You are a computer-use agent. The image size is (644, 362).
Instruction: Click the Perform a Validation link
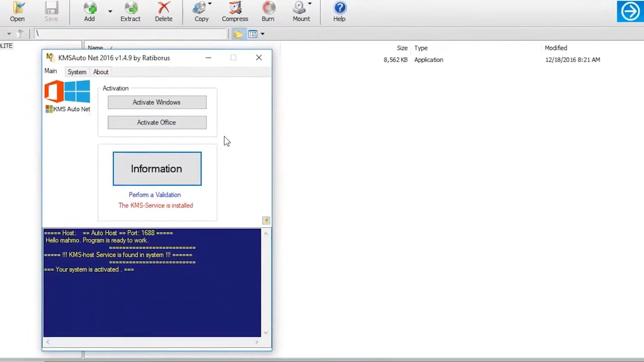tap(155, 195)
